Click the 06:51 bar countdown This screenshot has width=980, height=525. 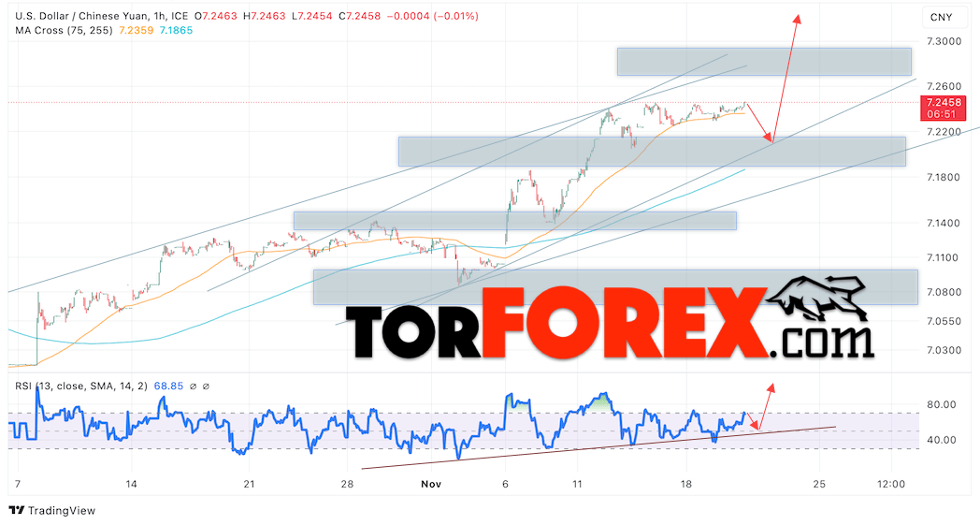pyautogui.click(x=942, y=114)
